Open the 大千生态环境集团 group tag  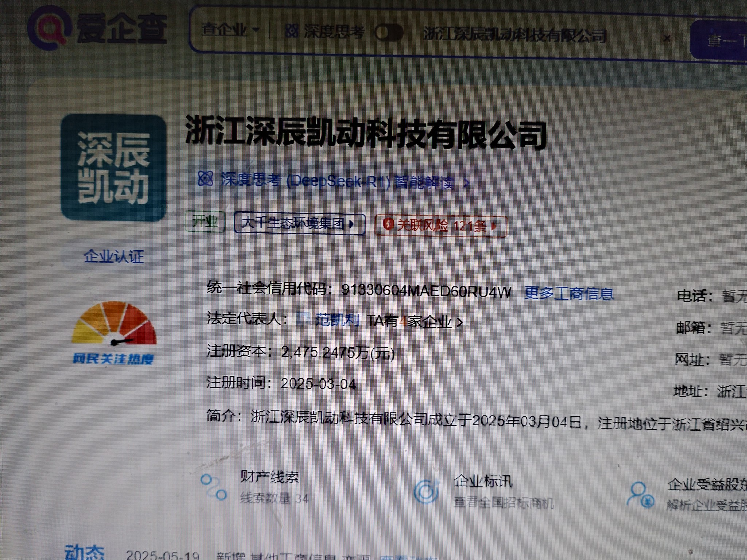(x=299, y=223)
